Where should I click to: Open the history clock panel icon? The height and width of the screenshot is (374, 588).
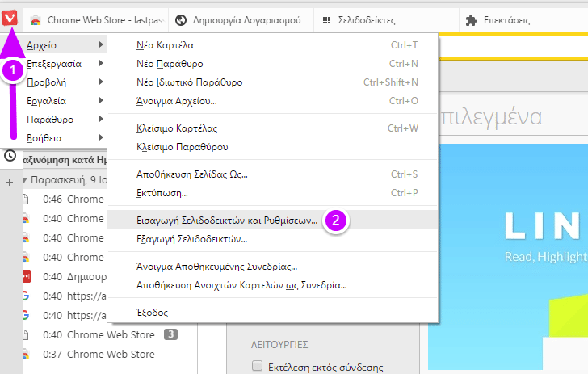(x=10, y=155)
